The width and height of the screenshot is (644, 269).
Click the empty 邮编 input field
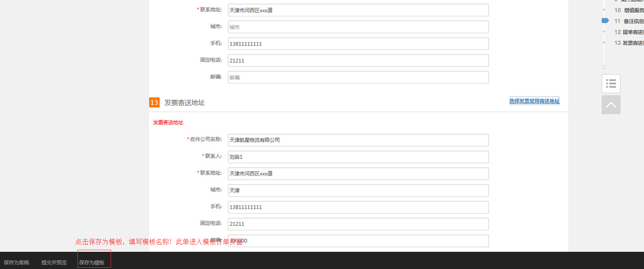358,77
